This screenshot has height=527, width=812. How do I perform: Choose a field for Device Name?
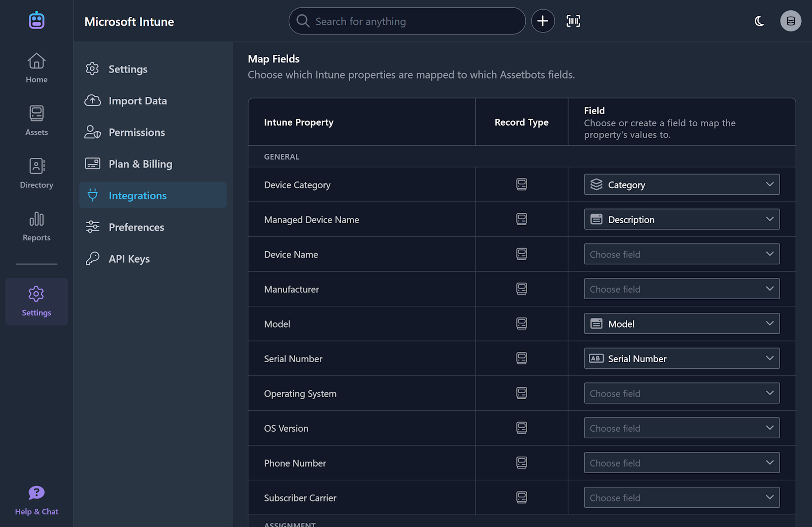click(x=682, y=254)
